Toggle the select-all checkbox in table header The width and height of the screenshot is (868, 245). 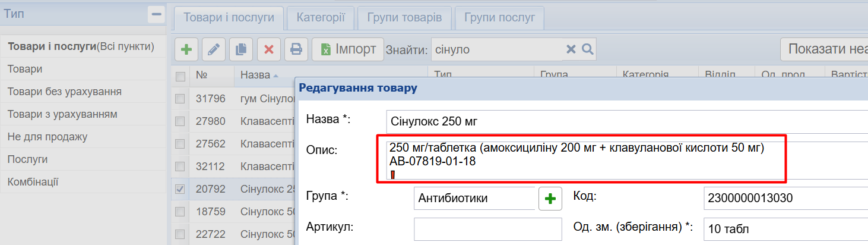pyautogui.click(x=180, y=76)
